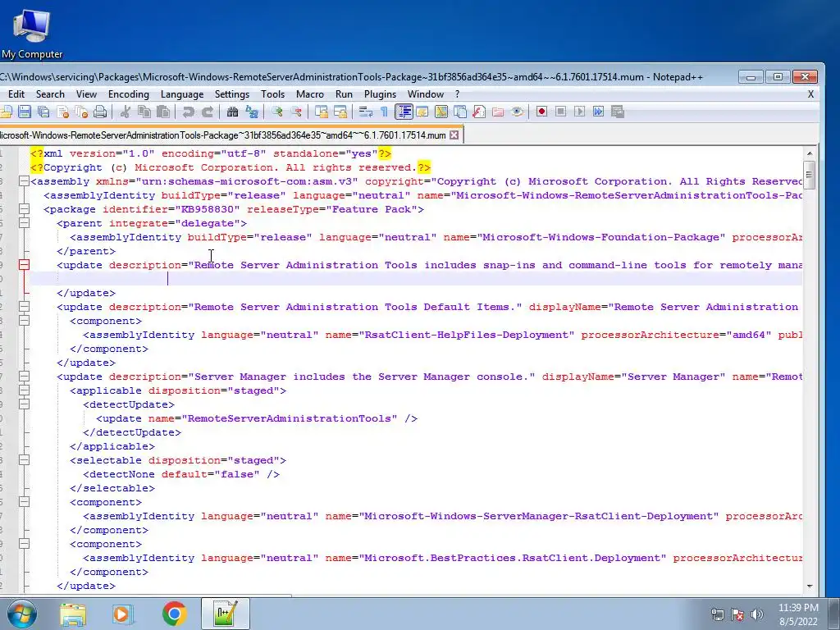Click the Close document toolbar icon

pyautogui.click(x=63, y=112)
